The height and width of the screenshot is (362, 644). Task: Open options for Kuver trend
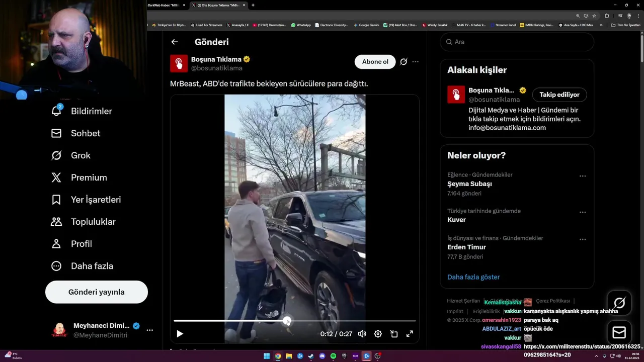click(583, 212)
